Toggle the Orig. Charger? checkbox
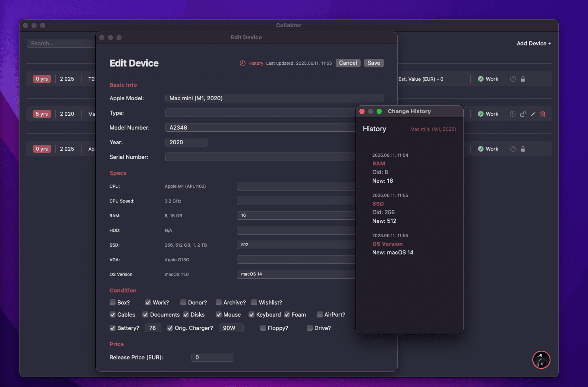This screenshot has height=387, width=588. (170, 328)
